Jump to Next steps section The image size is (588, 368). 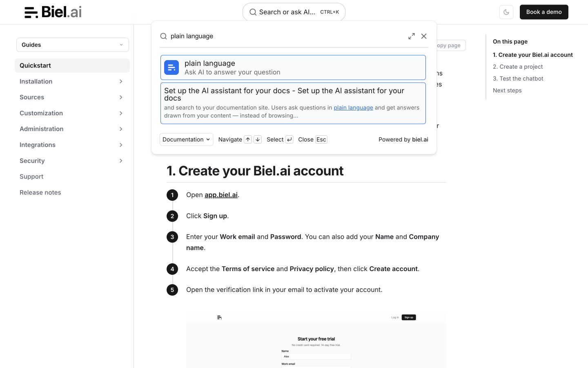click(x=507, y=90)
